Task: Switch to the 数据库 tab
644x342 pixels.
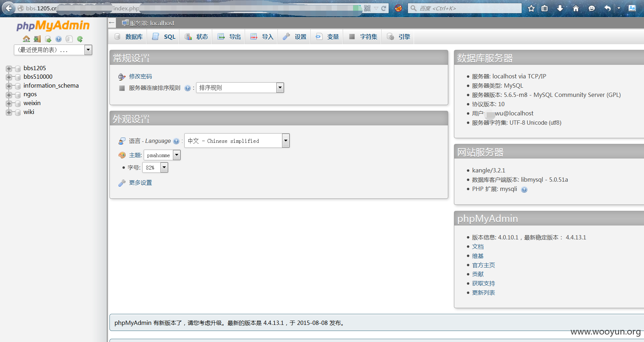Action: (128, 37)
